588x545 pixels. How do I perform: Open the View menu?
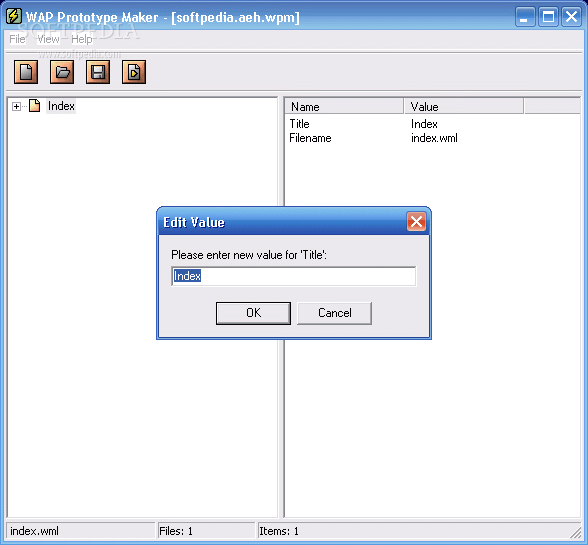[48, 39]
